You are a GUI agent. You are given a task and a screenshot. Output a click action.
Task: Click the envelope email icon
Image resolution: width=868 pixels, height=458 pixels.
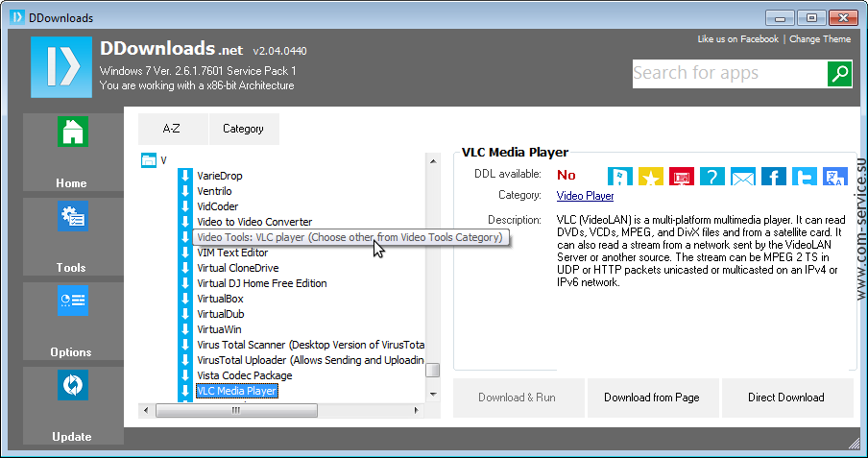tap(743, 176)
